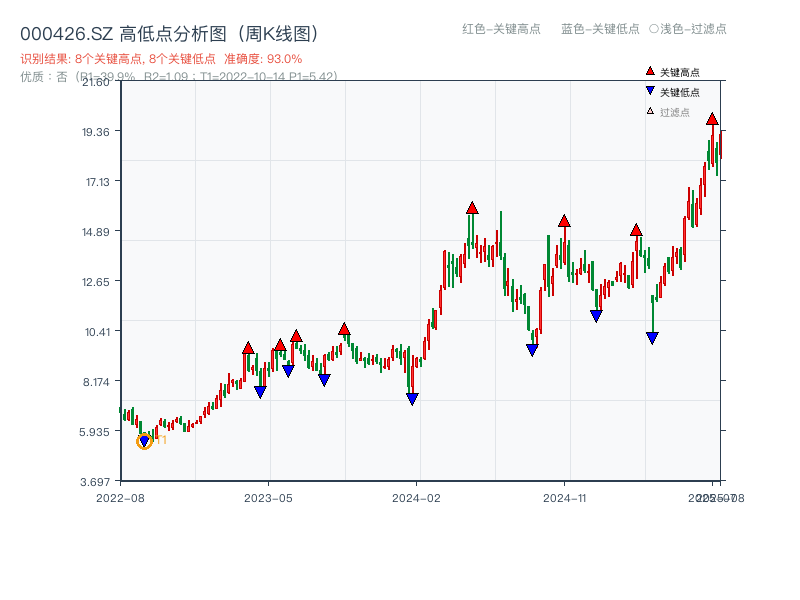Select the blue low marker of summer 2023
The height and width of the screenshot is (600, 800).
pos(324,380)
